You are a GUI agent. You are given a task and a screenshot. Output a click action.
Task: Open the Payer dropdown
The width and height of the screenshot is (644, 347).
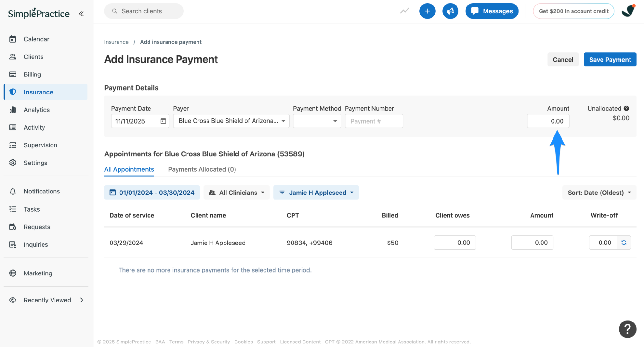tap(231, 121)
